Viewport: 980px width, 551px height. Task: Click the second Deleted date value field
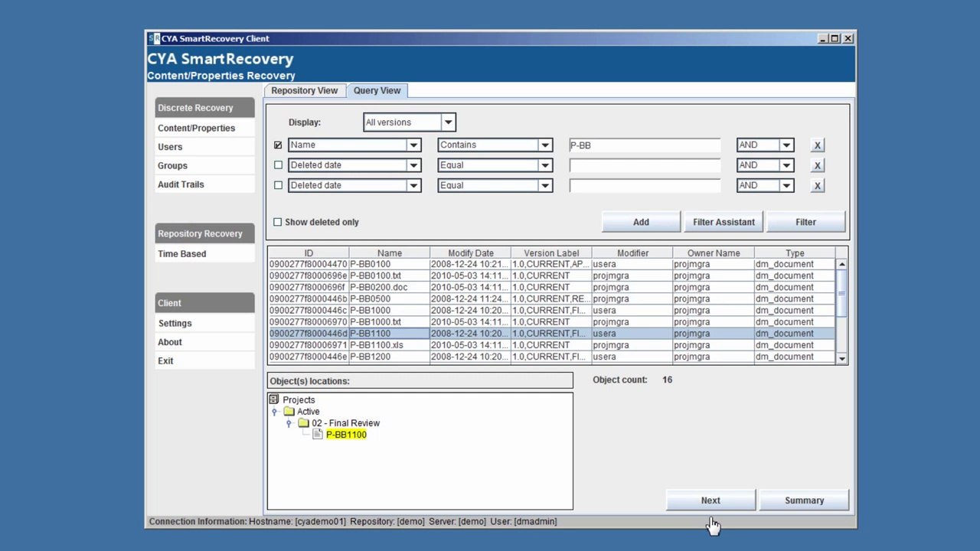pyautogui.click(x=644, y=185)
